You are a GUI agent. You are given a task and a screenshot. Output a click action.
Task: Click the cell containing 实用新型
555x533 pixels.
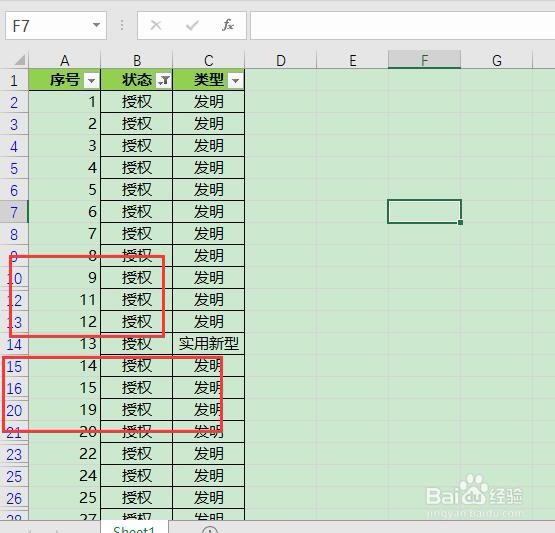[208, 344]
